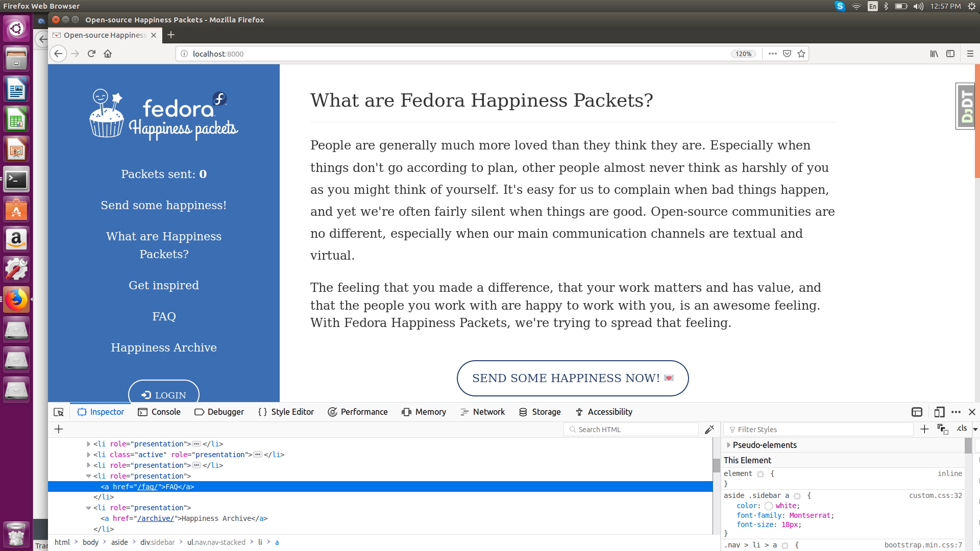Toggle the copy-rules overlay icon beside .cls
The image size is (980, 551).
(x=942, y=429)
